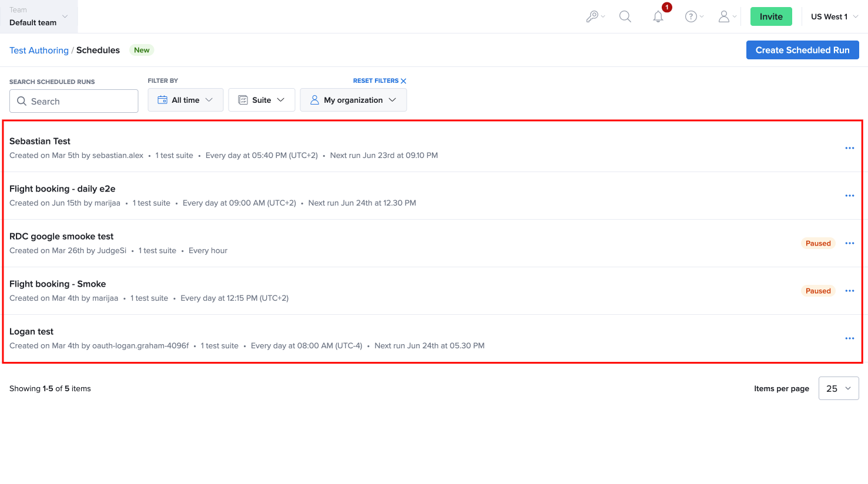Click 'Created on Mar 4th by oauth-logan.graham-4096f'
The height and width of the screenshot is (484, 868).
[99, 346]
